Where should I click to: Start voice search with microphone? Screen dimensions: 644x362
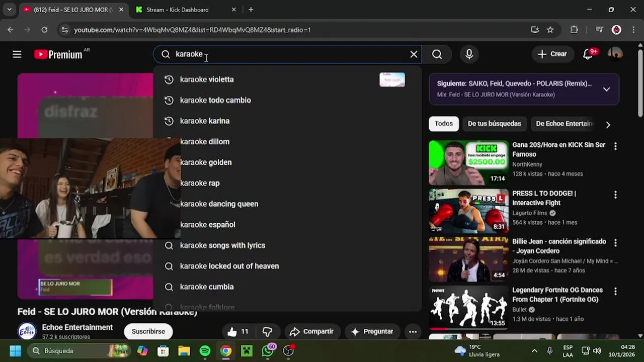pos(469,54)
